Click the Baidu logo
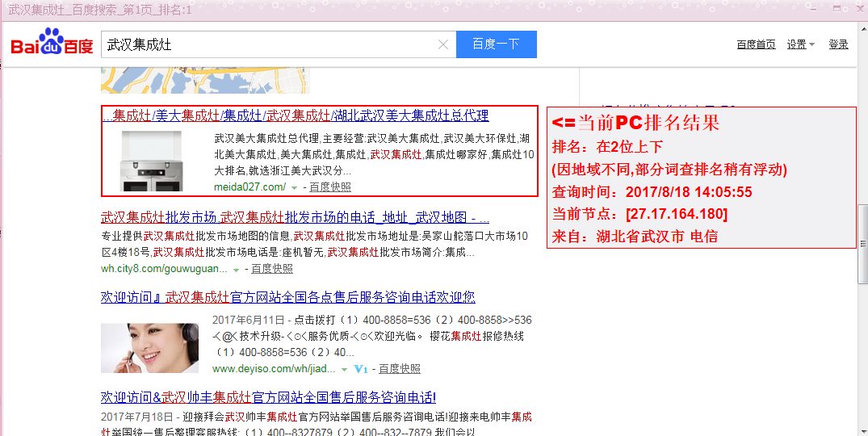The image size is (868, 436). point(52,42)
